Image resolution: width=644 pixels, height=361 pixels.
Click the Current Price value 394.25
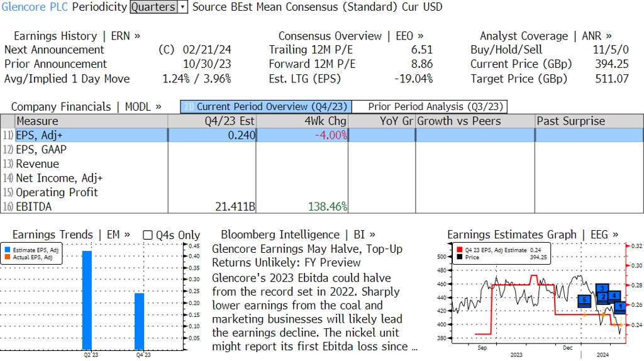[x=612, y=64]
